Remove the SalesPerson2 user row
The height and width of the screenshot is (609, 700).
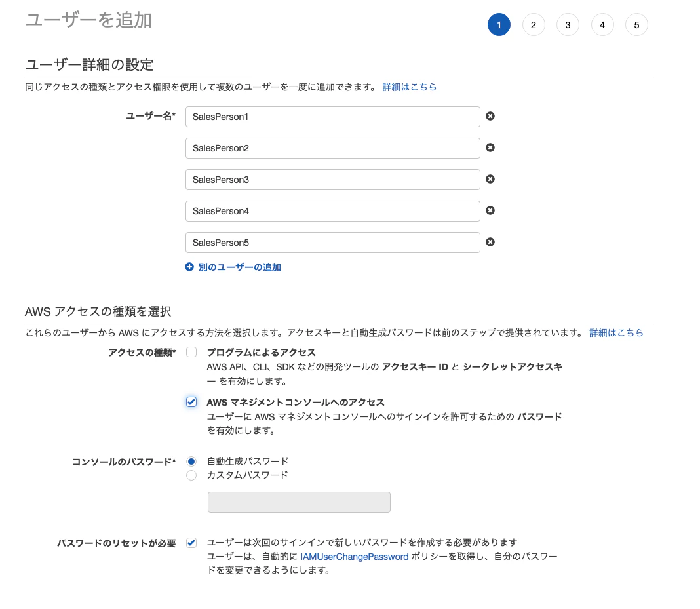pos(490,147)
